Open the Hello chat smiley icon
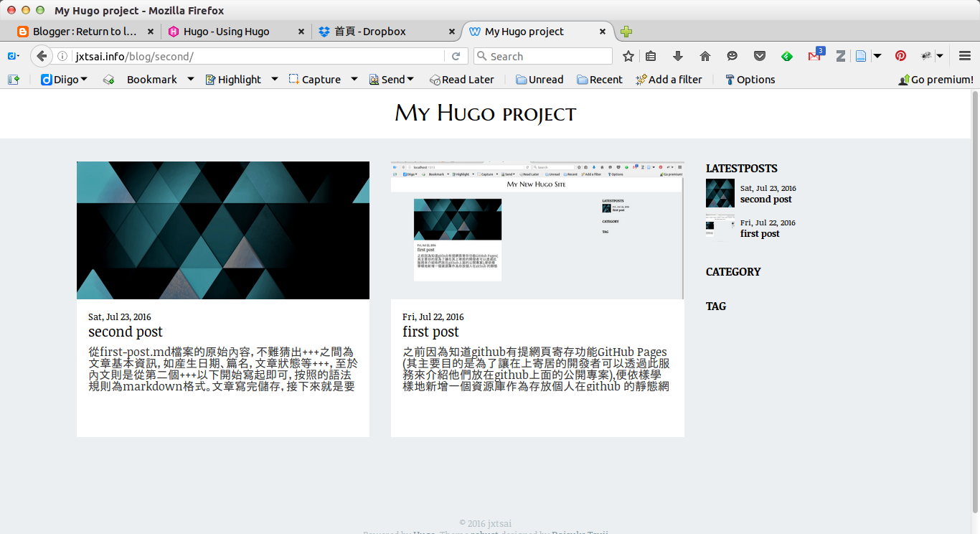 tap(732, 56)
